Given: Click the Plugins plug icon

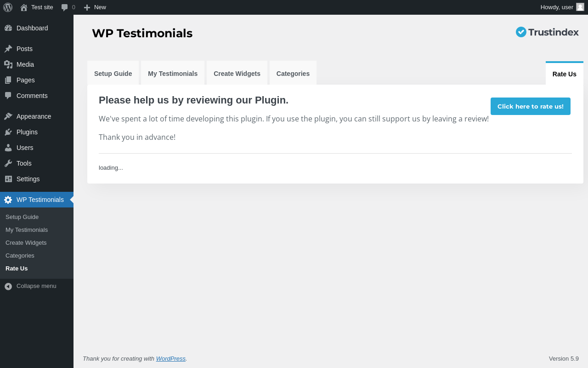Looking at the screenshot, I should tap(8, 132).
